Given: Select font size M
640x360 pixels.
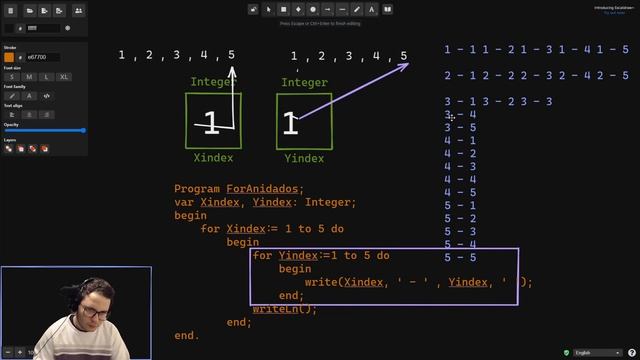Looking at the screenshot, I should (29, 77).
